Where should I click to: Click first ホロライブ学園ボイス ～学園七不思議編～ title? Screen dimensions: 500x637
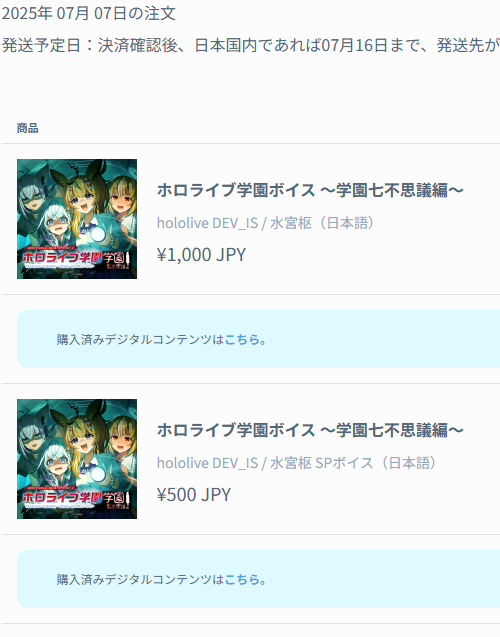(x=310, y=190)
